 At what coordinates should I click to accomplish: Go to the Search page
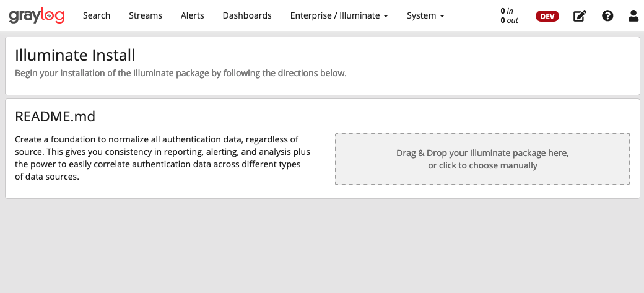tap(97, 15)
